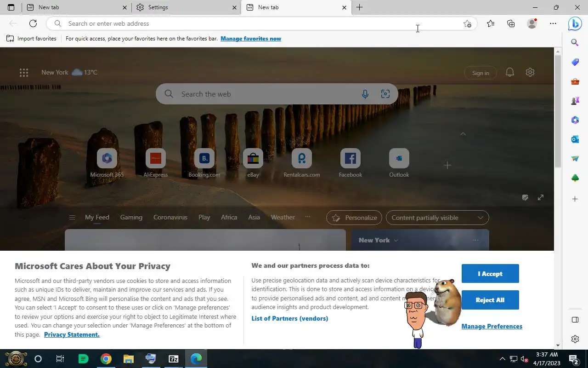Focus the address bar field
The height and width of the screenshot is (368, 588).
coord(262,23)
